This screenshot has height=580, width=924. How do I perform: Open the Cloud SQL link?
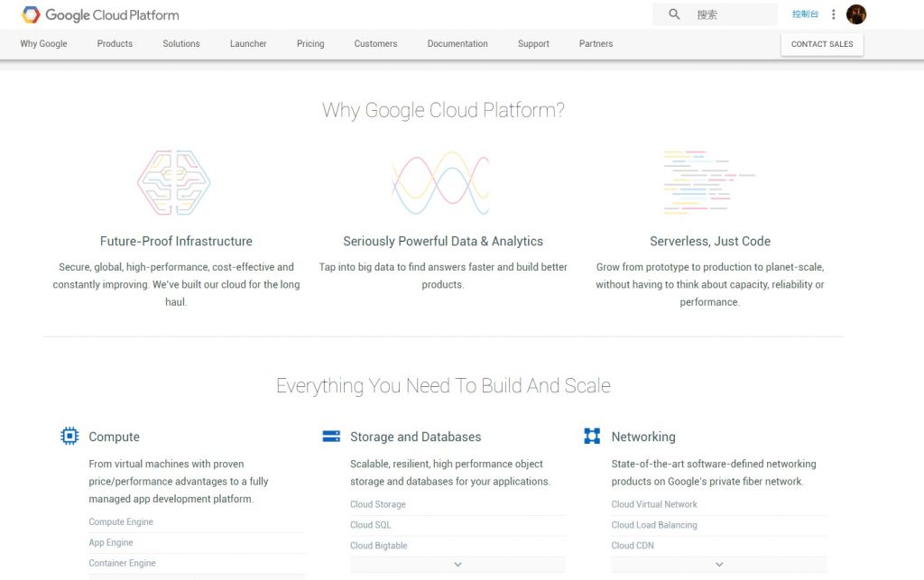(371, 525)
